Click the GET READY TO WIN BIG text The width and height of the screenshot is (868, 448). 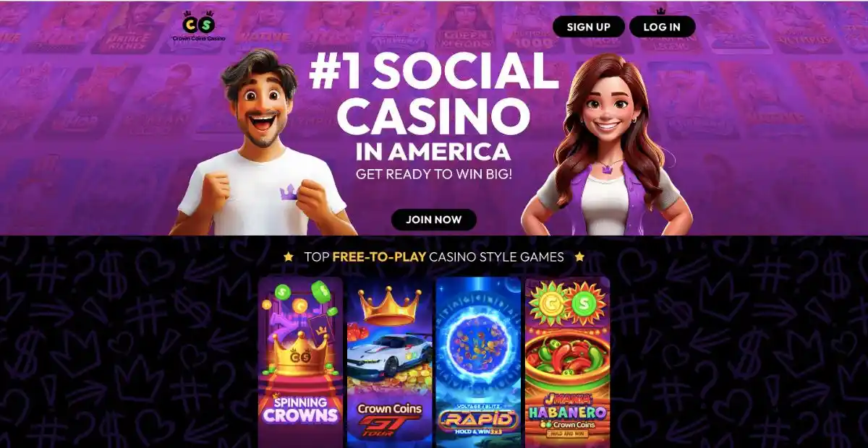click(x=433, y=174)
